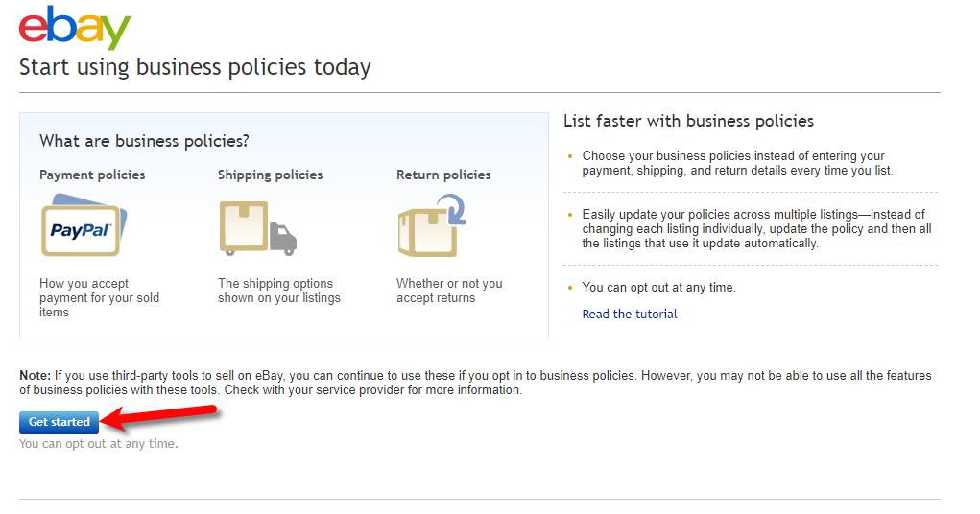980x514 pixels.
Task: Click the red arrow pointing at Get started
Action: pyautogui.click(x=160, y=416)
